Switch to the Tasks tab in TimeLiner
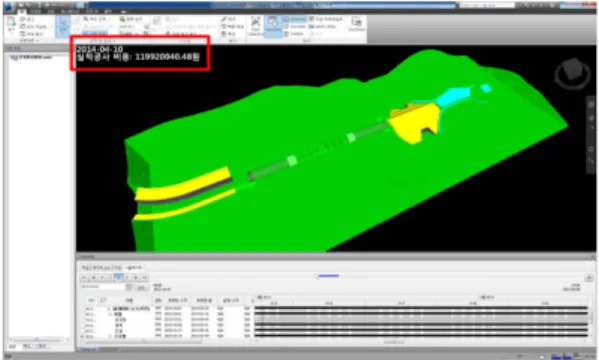Screen dimensions: 599x360 pos(85,268)
